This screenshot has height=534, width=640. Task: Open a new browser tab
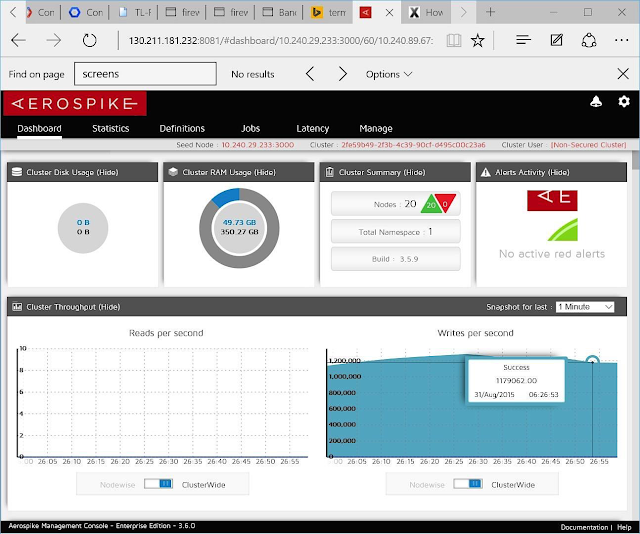click(x=491, y=12)
